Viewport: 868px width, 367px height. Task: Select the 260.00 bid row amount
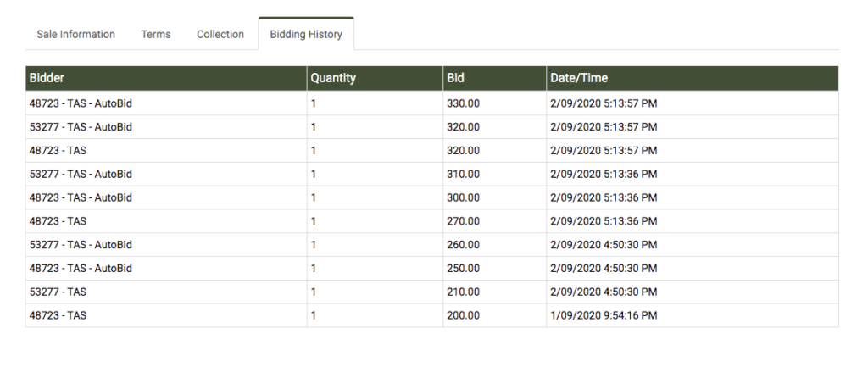[x=463, y=245]
